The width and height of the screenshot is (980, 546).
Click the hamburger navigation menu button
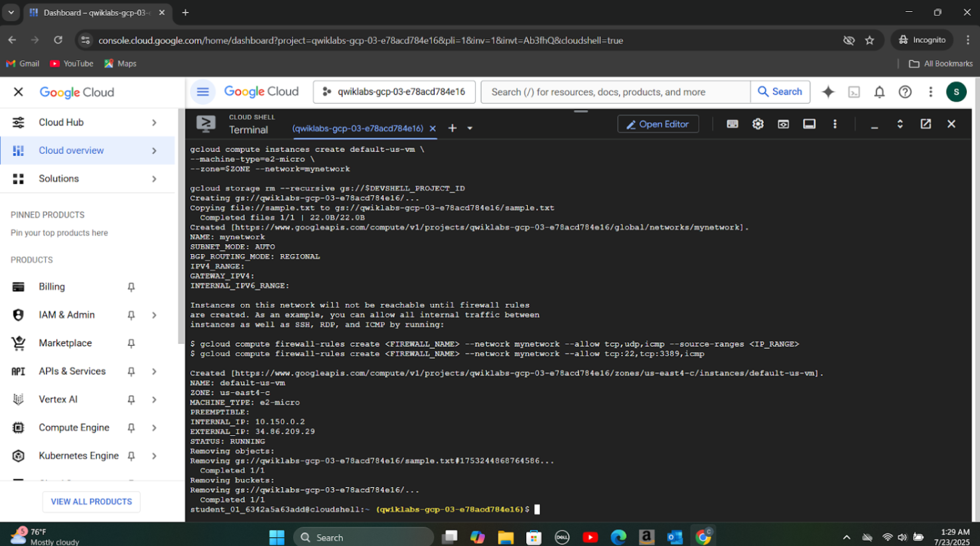point(203,92)
